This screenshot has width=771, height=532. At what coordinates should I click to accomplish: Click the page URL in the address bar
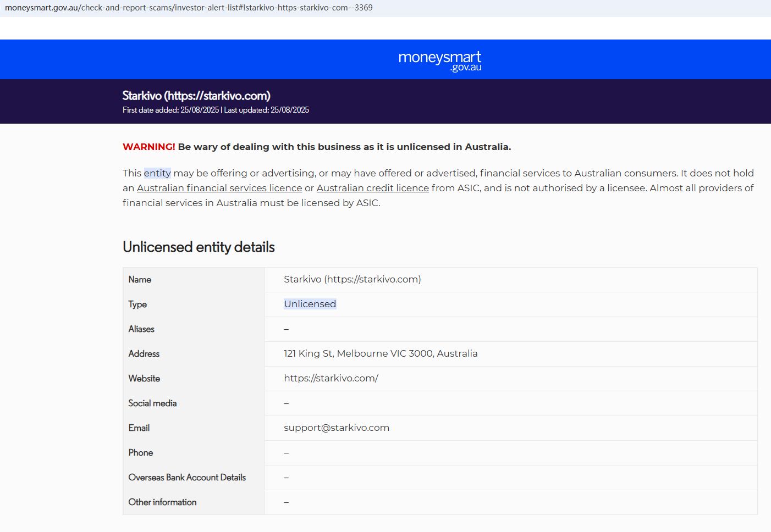pos(189,8)
